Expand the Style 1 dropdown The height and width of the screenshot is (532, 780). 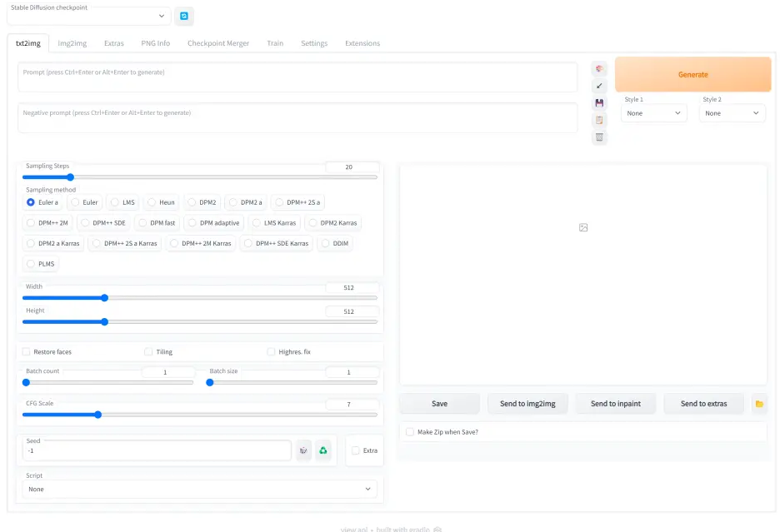(x=653, y=113)
